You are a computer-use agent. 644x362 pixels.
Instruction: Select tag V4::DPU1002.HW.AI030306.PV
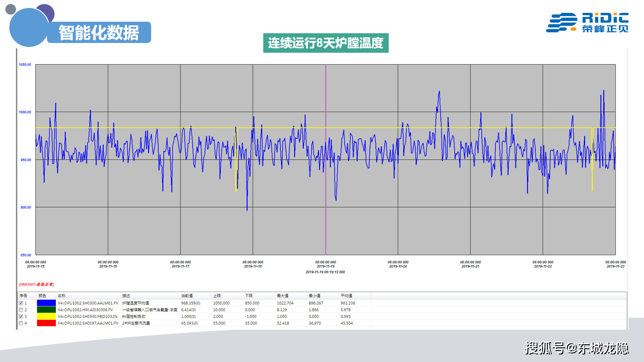click(85, 310)
